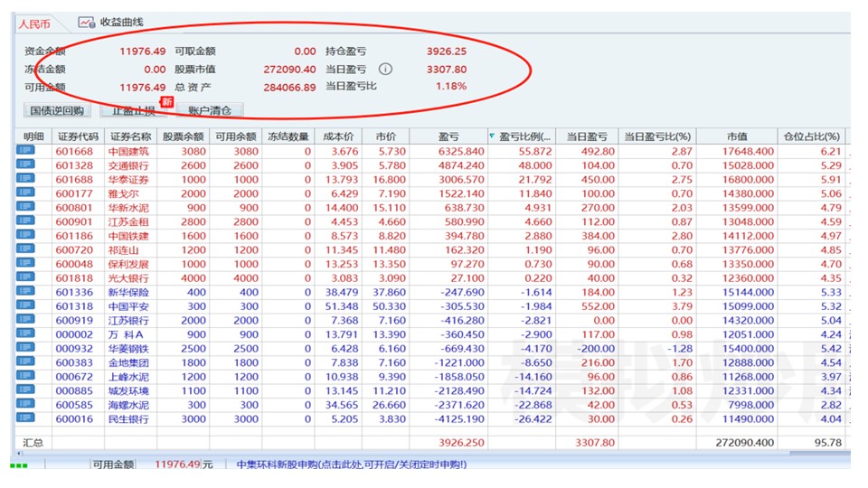Click market value 17648.400
The width and height of the screenshot is (868, 488).
(x=748, y=151)
